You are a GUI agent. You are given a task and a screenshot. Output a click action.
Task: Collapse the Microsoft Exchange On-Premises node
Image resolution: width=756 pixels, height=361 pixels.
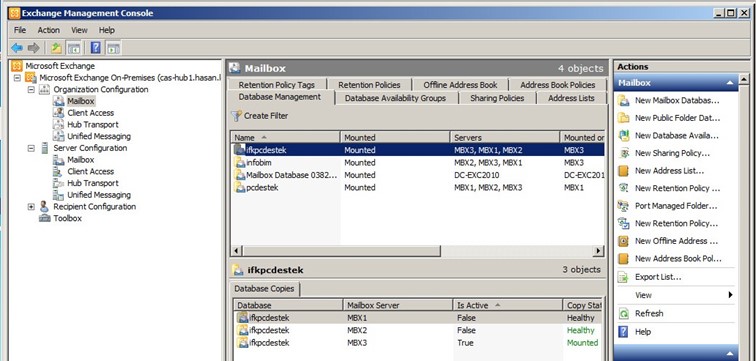pos(17,78)
